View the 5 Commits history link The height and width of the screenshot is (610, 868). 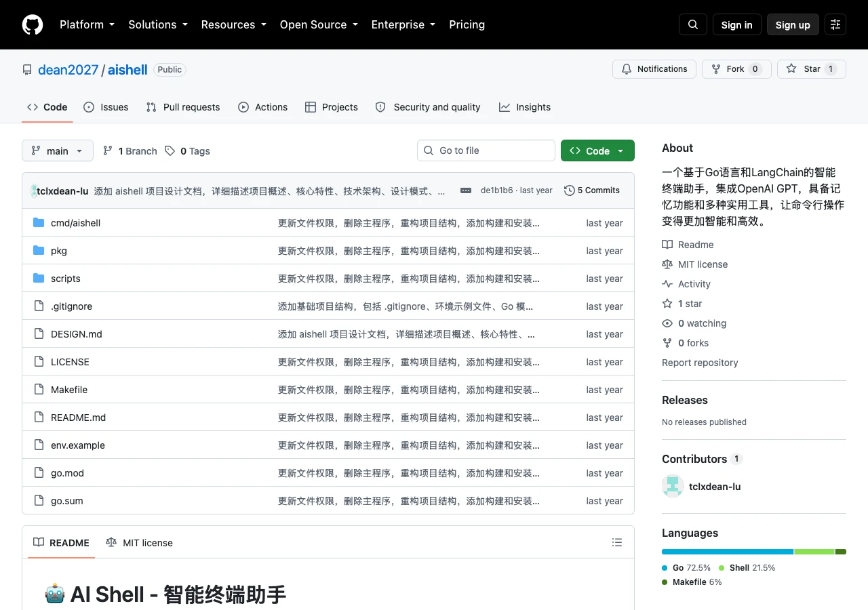pos(592,190)
